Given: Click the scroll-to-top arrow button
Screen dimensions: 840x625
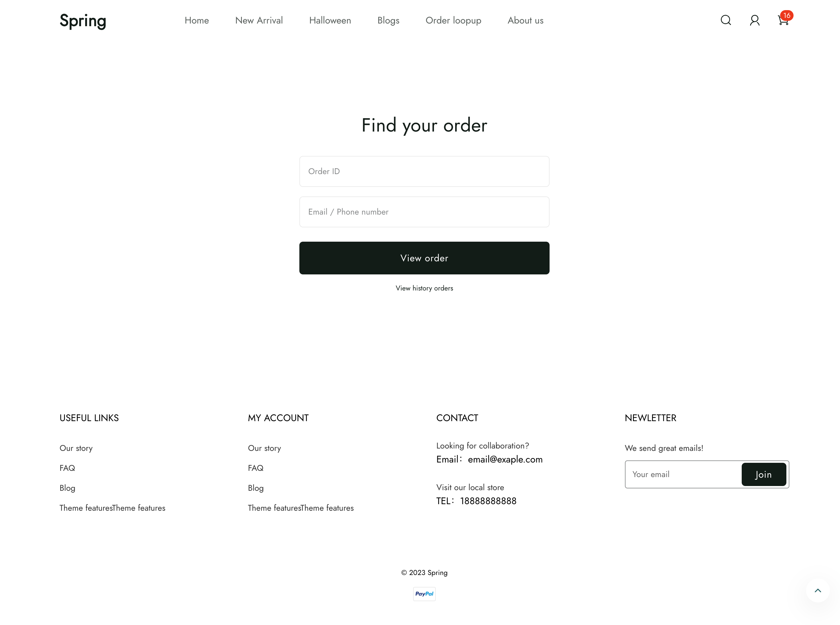Looking at the screenshot, I should pyautogui.click(x=817, y=590).
